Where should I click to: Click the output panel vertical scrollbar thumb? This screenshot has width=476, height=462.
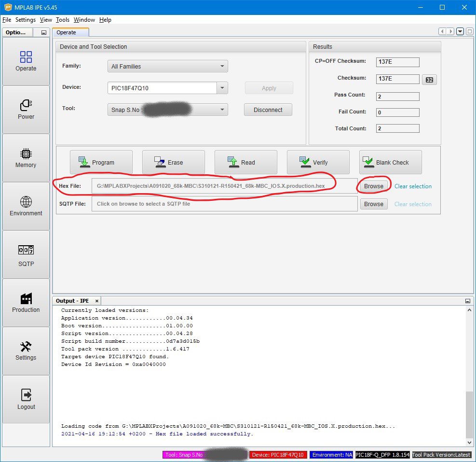[x=469, y=415]
